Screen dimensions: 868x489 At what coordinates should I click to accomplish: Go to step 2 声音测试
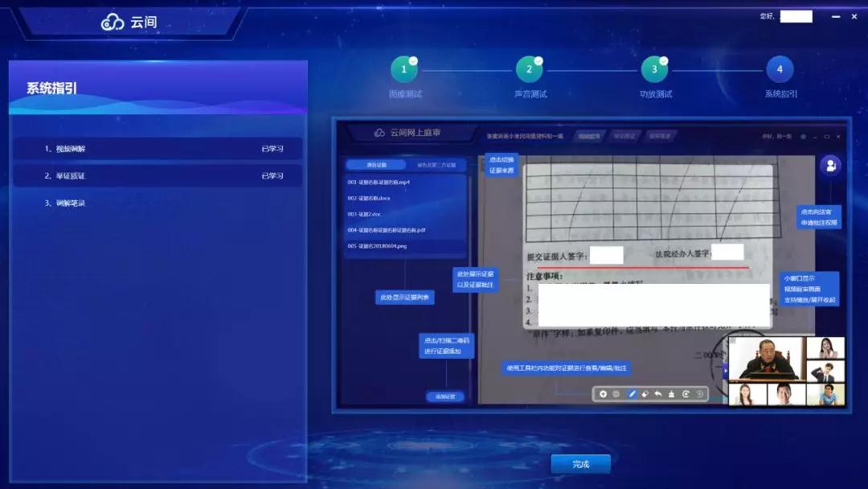tap(530, 70)
